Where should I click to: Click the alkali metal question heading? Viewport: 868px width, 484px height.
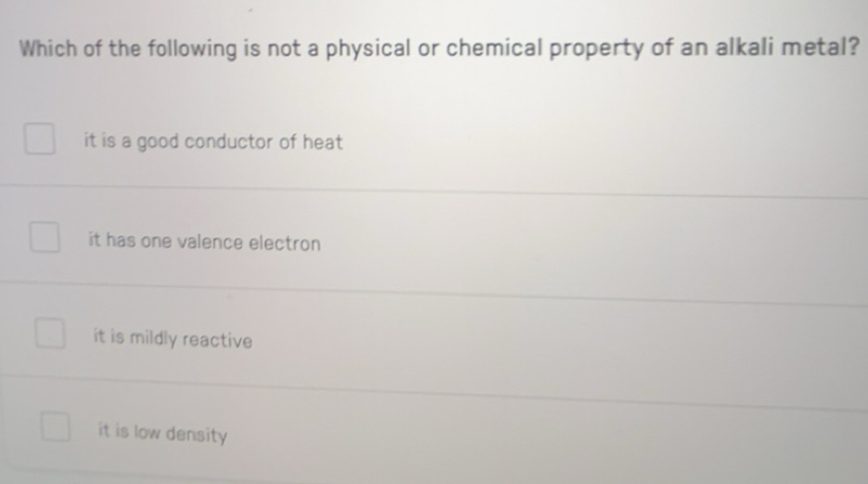[x=438, y=49]
